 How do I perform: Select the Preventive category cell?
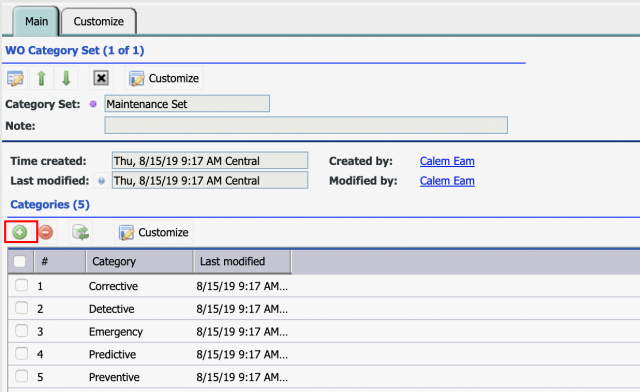(114, 377)
